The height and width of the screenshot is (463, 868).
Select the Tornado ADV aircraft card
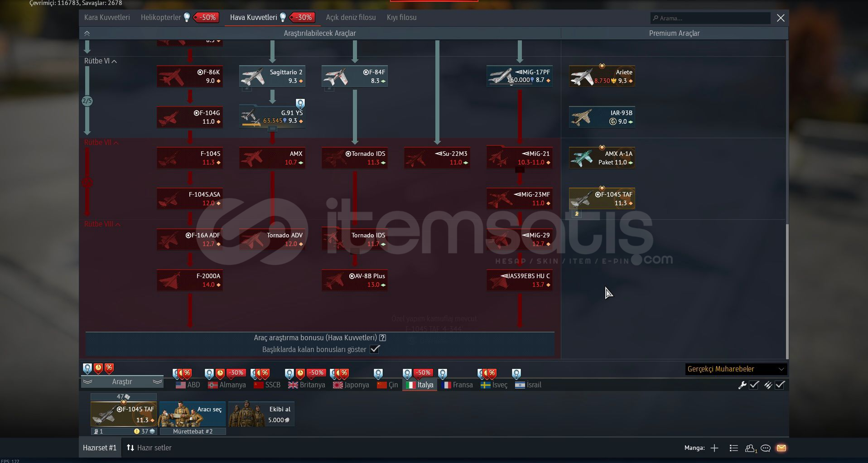tap(272, 239)
